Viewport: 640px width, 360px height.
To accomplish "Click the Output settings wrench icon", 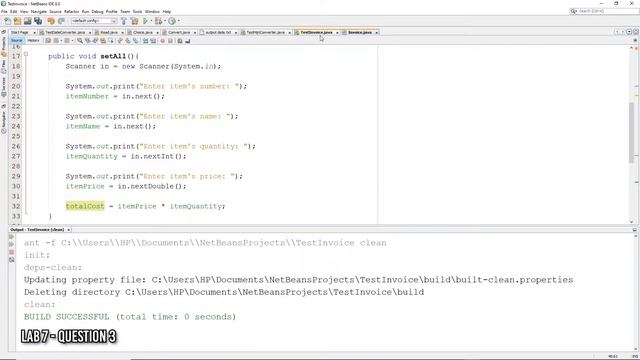I will point(11,260).
